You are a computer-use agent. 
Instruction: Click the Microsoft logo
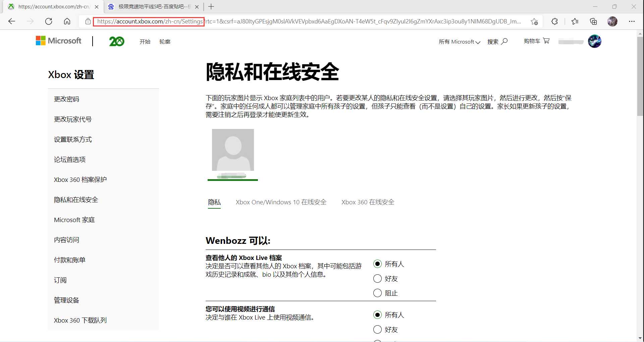(x=58, y=41)
